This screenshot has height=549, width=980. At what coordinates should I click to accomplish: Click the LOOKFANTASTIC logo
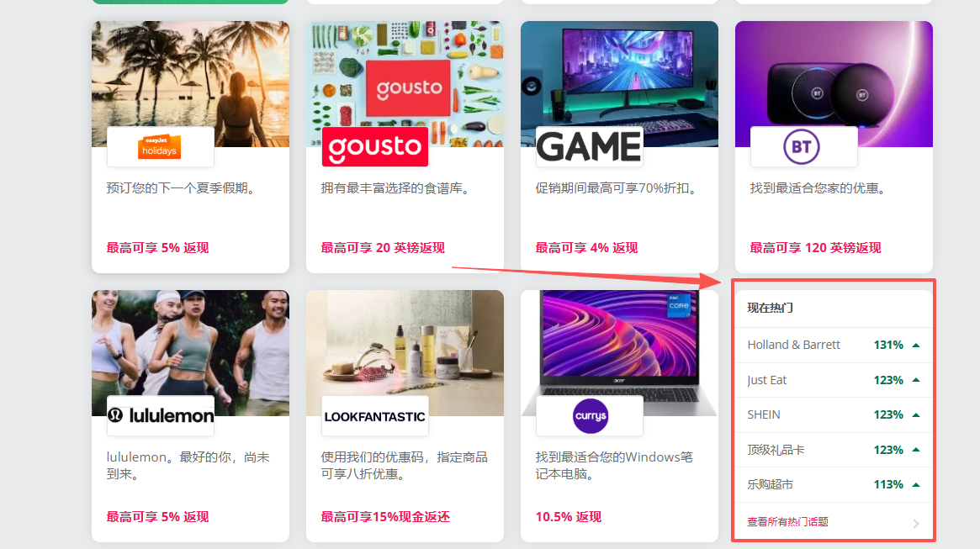[x=375, y=417]
